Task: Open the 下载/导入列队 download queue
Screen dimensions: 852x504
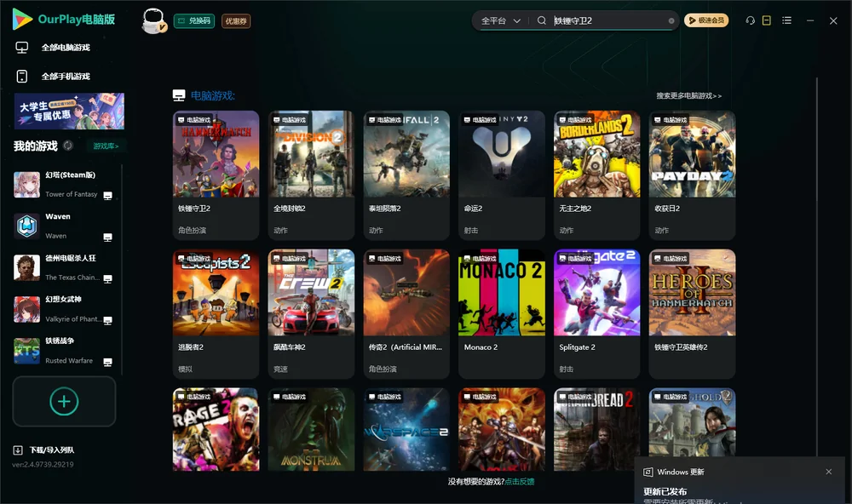Action: click(x=52, y=450)
